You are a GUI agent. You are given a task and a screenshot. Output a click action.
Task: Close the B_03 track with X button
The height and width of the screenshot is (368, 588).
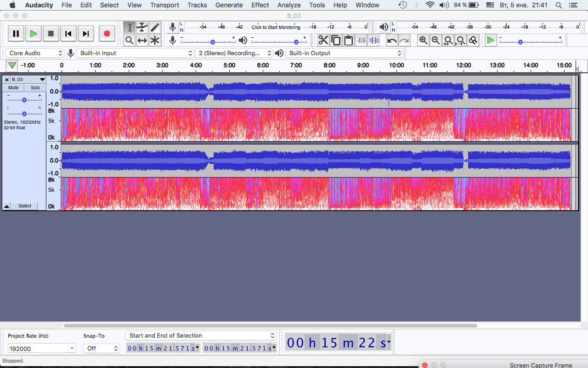(x=7, y=80)
